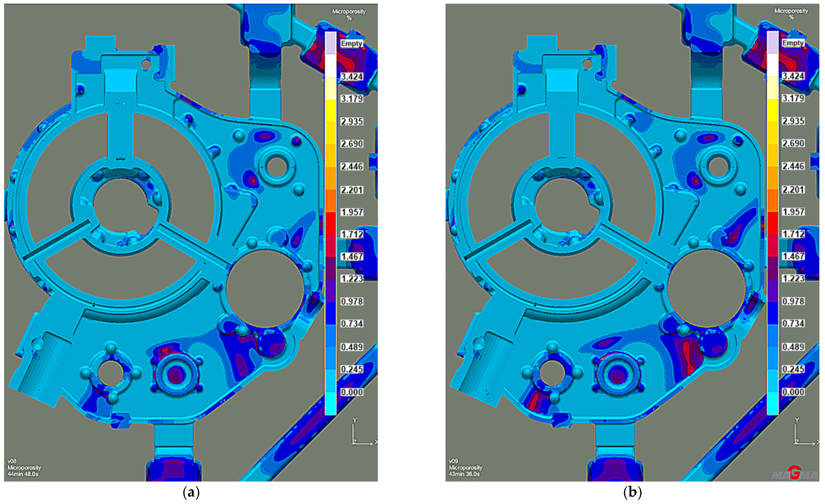Select the 3.424 legend value in panel (b)

coord(793,76)
